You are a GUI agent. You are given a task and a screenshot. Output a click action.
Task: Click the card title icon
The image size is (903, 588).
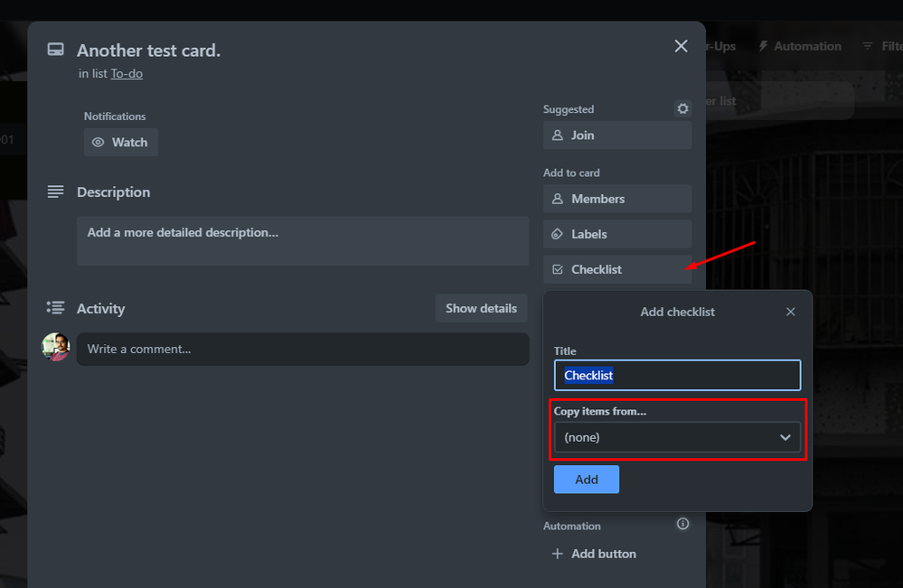(55, 50)
